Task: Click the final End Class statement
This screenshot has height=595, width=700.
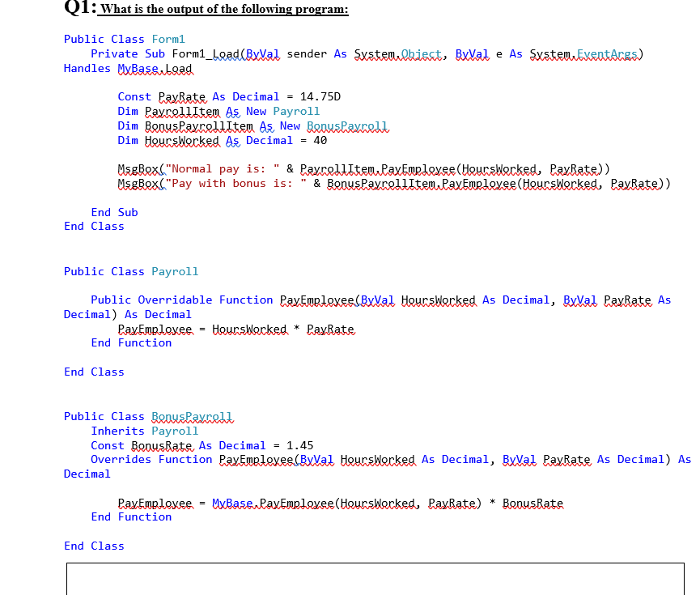Action: pos(94,546)
